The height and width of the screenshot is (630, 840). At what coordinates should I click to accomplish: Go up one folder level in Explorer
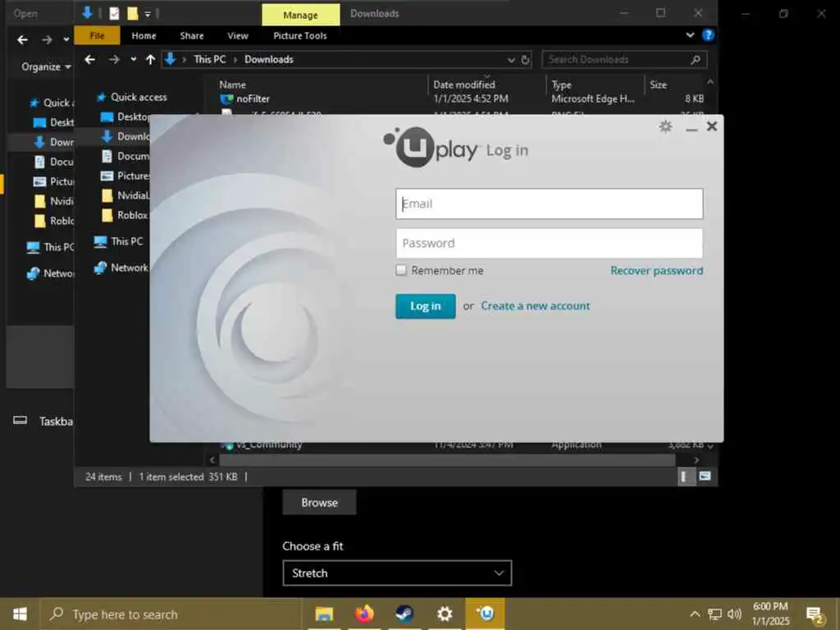tap(151, 59)
